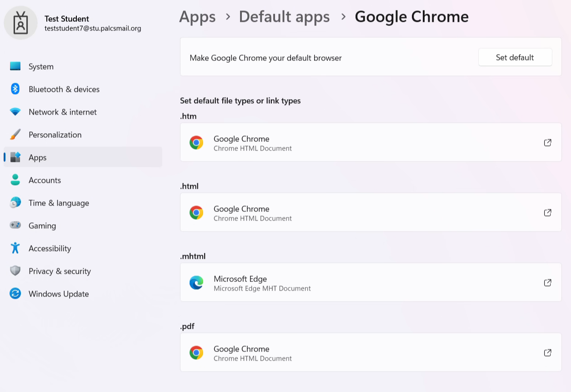Click the .htm file type label
The height and width of the screenshot is (392, 571).
coord(188,116)
